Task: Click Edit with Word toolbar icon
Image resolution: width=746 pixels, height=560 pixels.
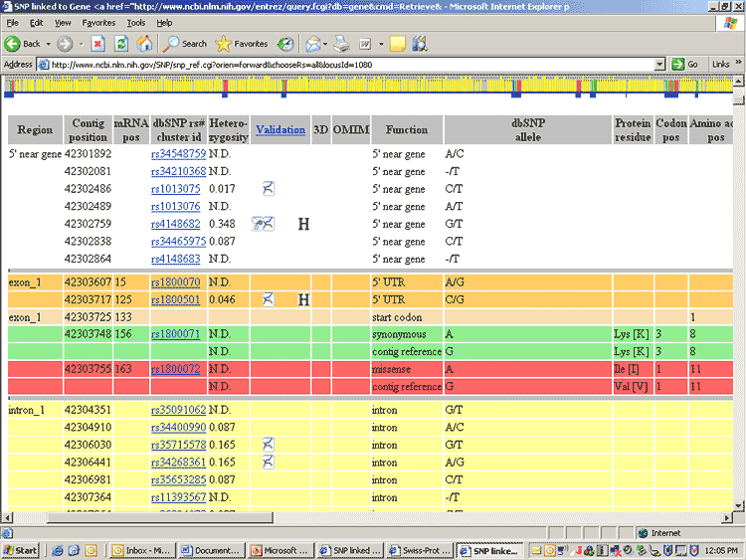Action: pyautogui.click(x=365, y=44)
